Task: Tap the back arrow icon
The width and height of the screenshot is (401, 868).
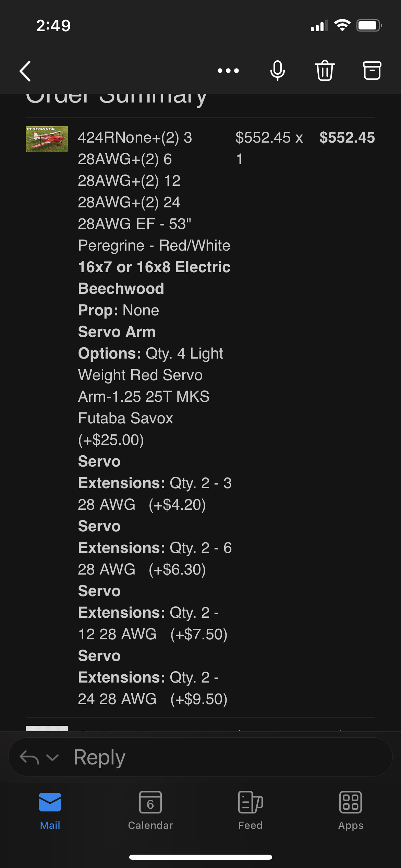Action: click(x=25, y=71)
